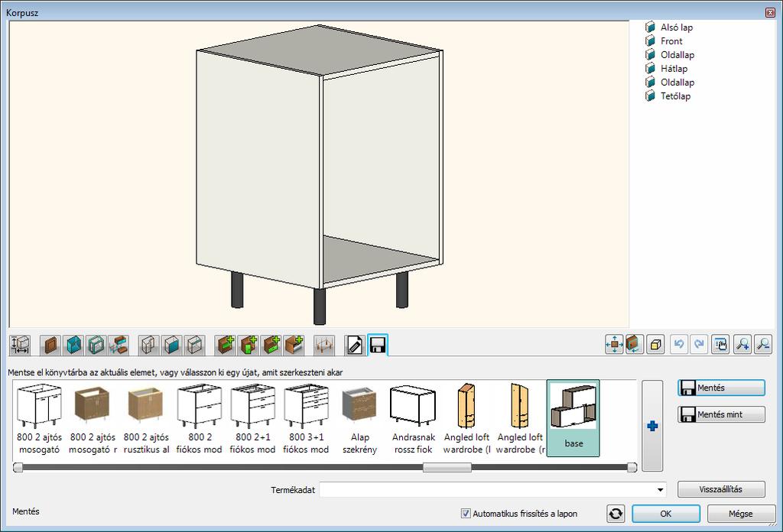Zoom out with magnifier minus
The height and width of the screenshot is (532, 783).
(x=763, y=345)
